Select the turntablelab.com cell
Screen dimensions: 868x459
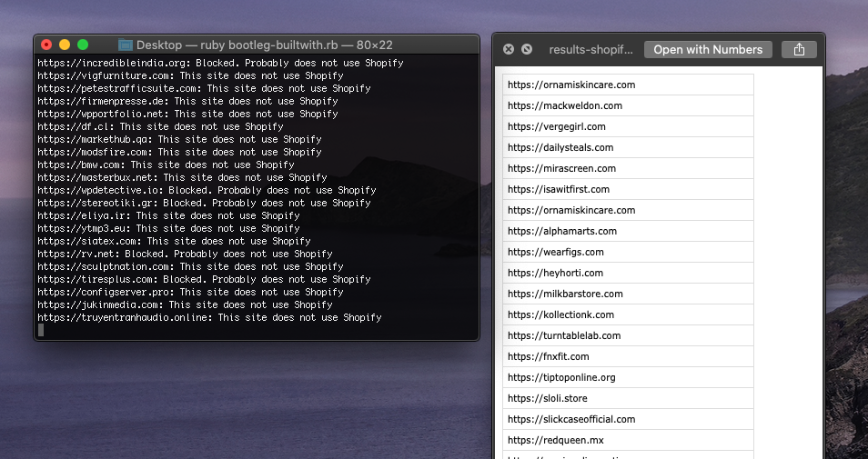point(629,335)
